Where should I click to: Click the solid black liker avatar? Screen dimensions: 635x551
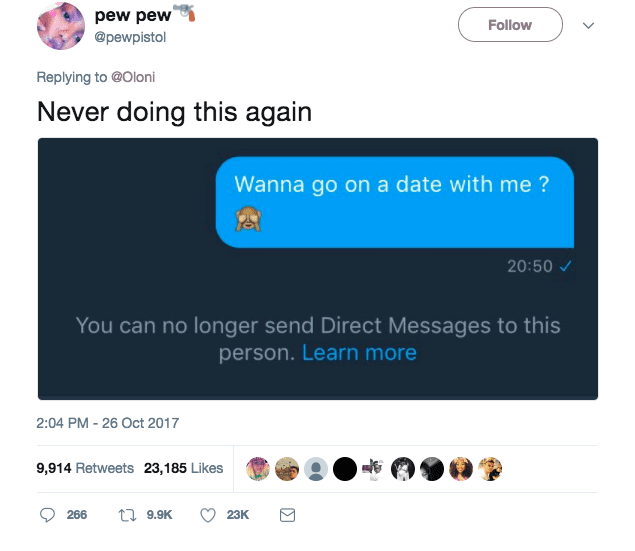pyautogui.click(x=345, y=469)
